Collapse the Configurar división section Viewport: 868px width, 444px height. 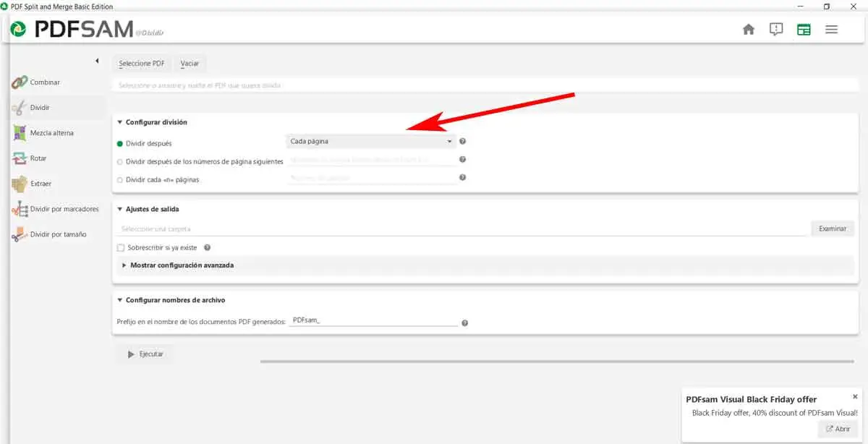(120, 122)
